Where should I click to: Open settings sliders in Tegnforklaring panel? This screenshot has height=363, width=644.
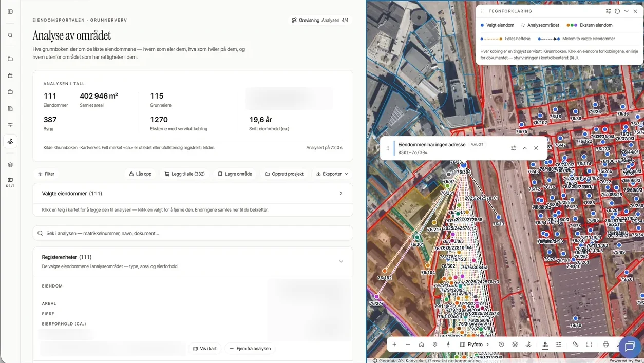pyautogui.click(x=609, y=11)
